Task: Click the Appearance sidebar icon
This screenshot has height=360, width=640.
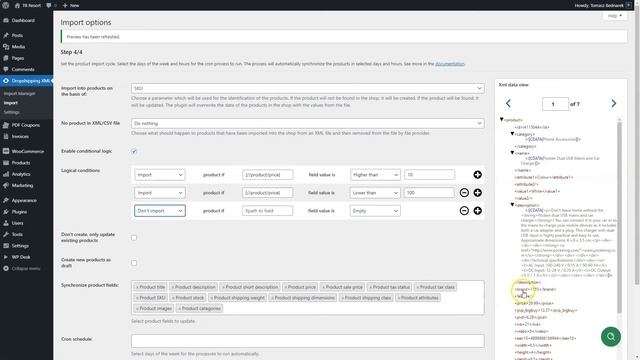Action: pos(6,200)
